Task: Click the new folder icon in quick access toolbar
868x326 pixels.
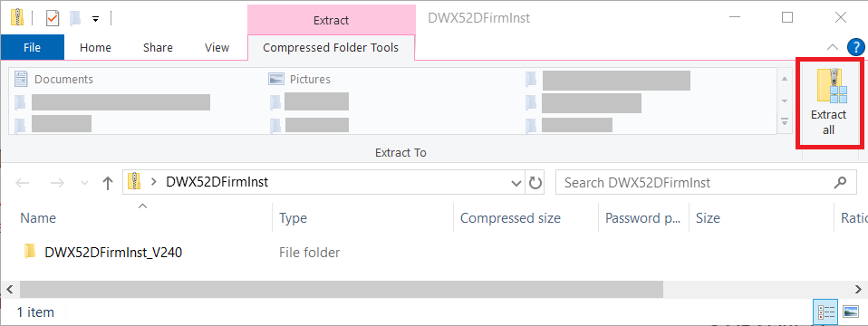Action: (x=75, y=18)
